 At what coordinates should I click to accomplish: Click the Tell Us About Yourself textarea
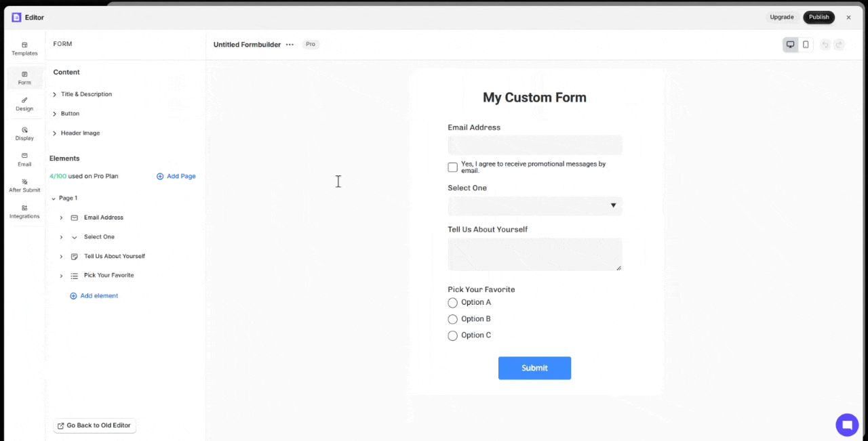535,254
